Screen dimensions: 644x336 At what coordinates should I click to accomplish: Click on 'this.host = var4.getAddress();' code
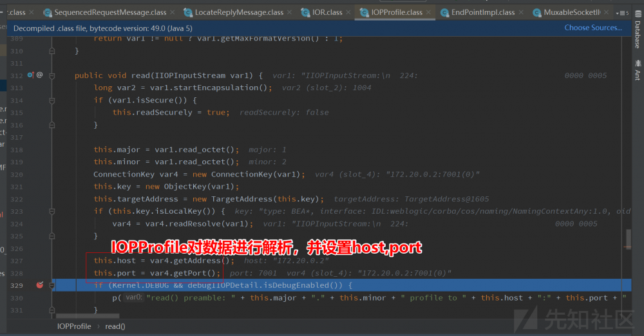164,261
